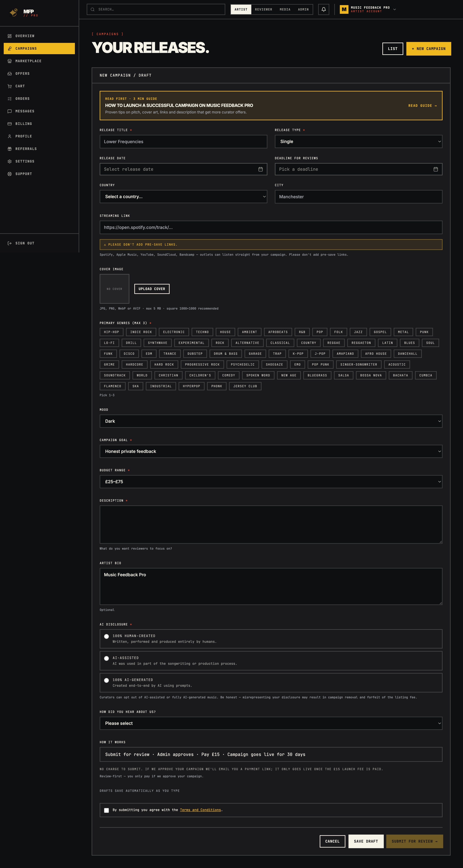The image size is (463, 868).
Task: Go to Marketplace in the sidebar menu
Action: 39,61
